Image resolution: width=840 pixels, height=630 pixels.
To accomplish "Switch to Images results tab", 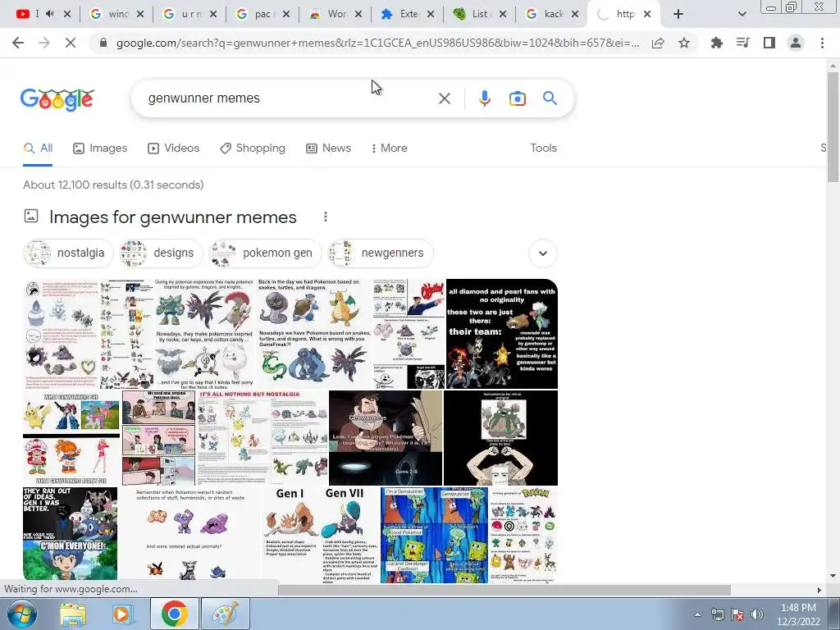I will coord(100,148).
